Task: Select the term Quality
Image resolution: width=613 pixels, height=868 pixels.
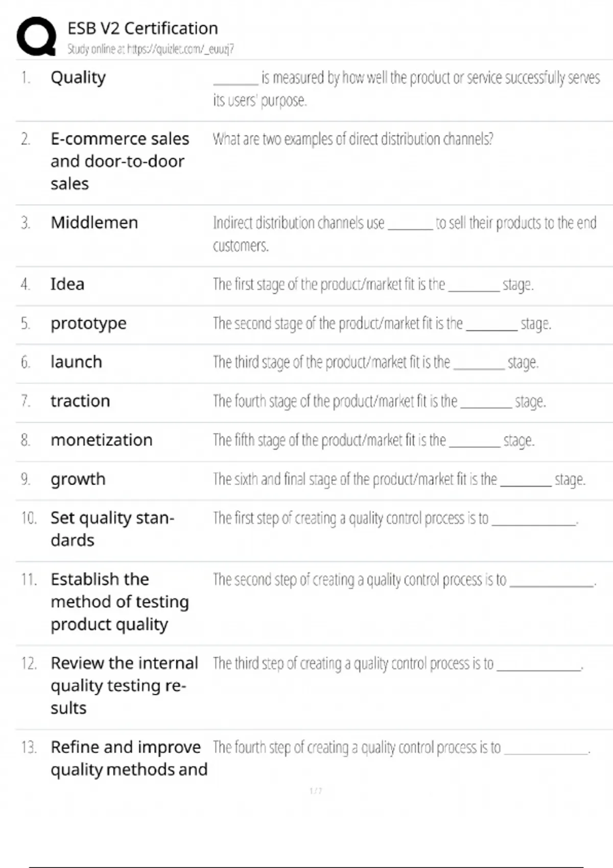Action: (x=78, y=78)
